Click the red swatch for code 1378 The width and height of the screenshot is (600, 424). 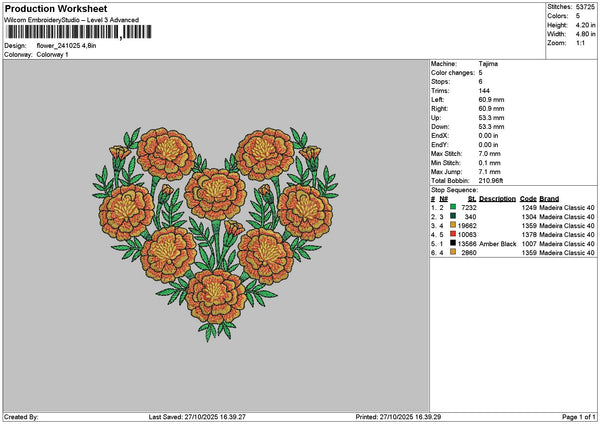[453, 234]
